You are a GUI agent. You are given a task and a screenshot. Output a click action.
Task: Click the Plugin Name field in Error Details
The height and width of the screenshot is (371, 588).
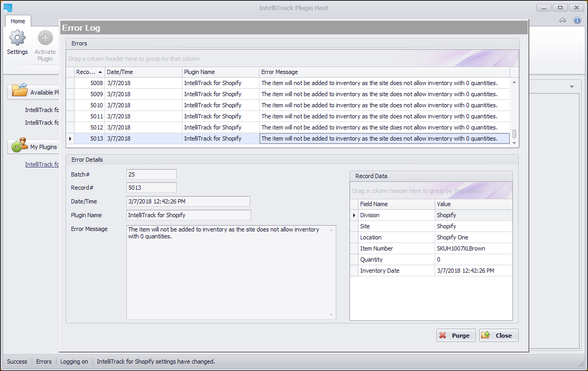pos(189,215)
